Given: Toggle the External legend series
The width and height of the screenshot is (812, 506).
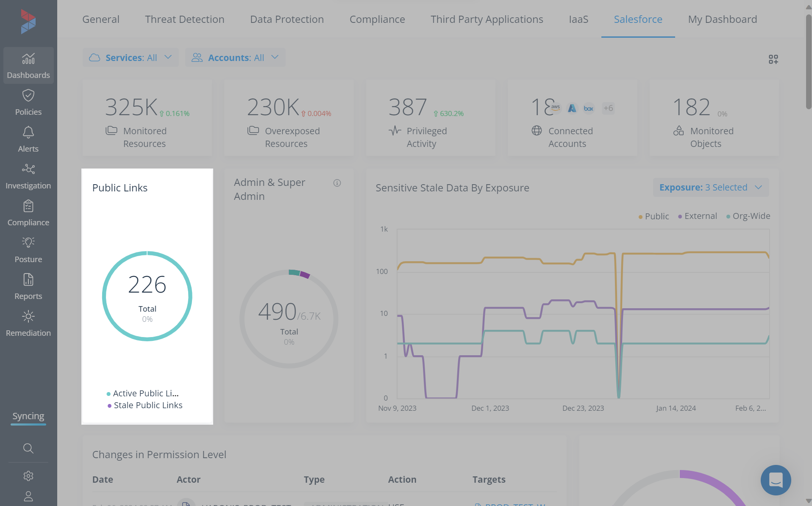Looking at the screenshot, I should point(698,216).
